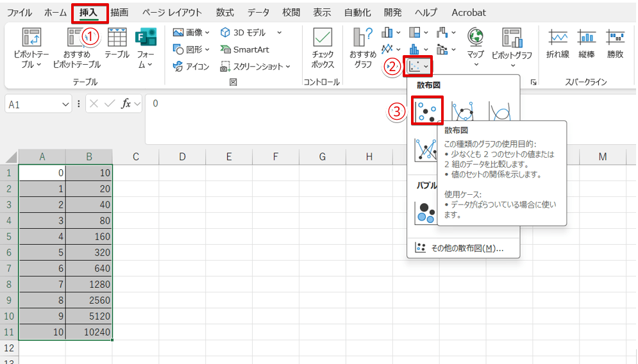Expand the マップ chart dropdown

475,65
